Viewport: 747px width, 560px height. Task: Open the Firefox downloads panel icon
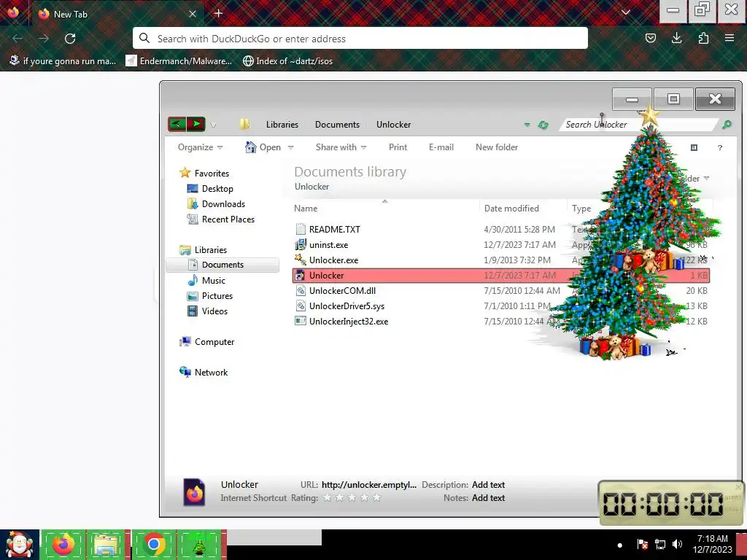pos(676,38)
